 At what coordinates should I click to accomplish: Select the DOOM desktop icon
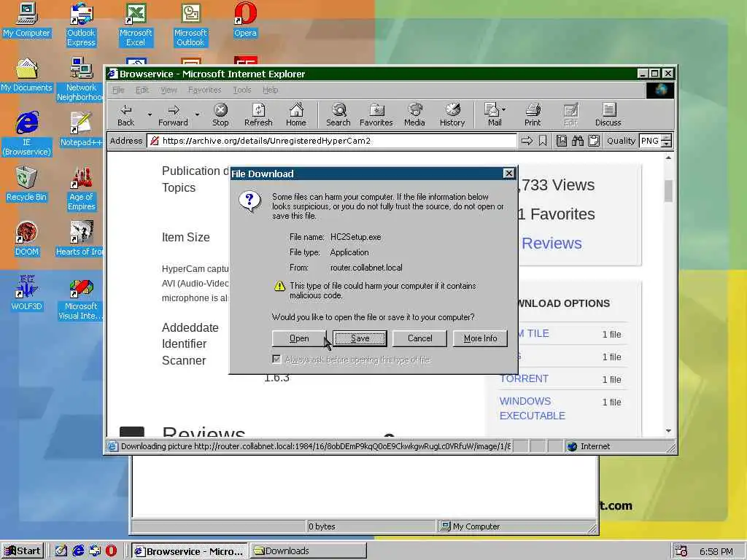(26, 239)
